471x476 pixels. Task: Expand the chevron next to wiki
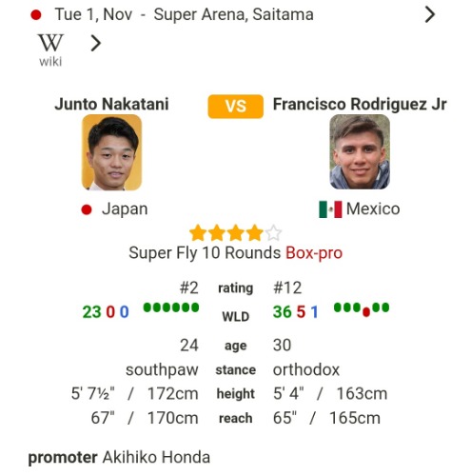96,43
